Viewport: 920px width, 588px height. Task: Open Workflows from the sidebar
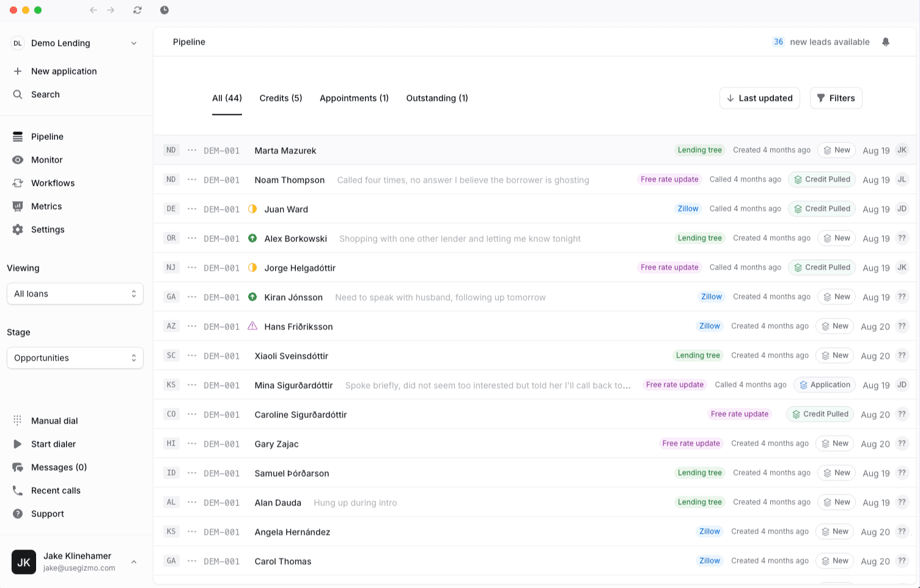[x=18, y=183]
